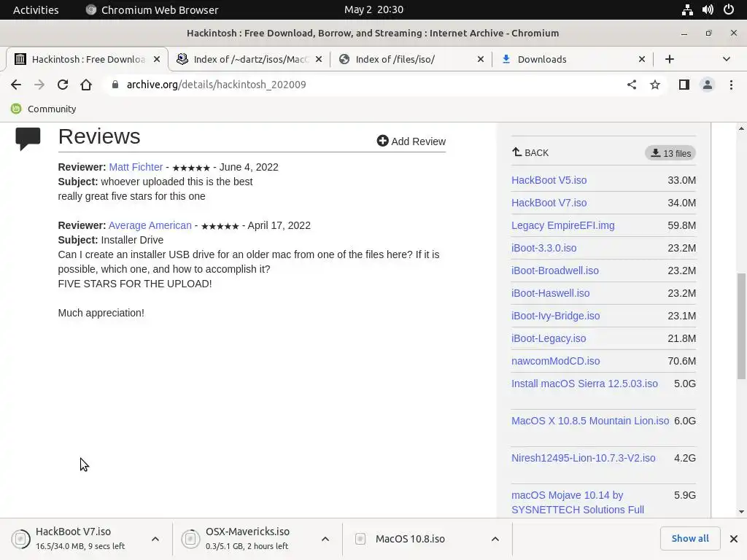Screen dimensions: 747x560
Task: Click the forward navigation arrow
Action: tap(39, 85)
